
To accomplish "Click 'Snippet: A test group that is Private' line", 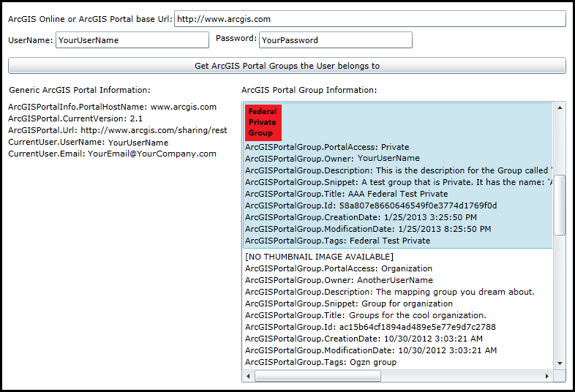I will [399, 182].
